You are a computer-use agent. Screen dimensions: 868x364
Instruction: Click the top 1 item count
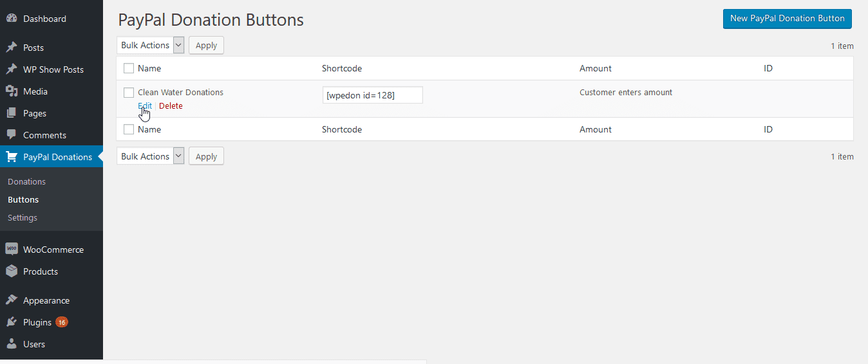point(842,46)
